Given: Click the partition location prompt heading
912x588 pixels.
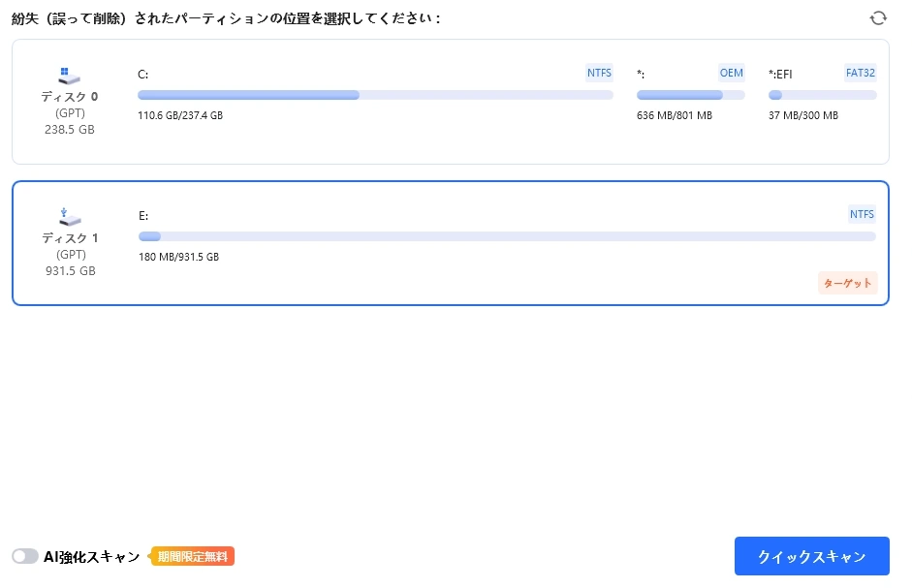Looking at the screenshot, I should point(226,18).
